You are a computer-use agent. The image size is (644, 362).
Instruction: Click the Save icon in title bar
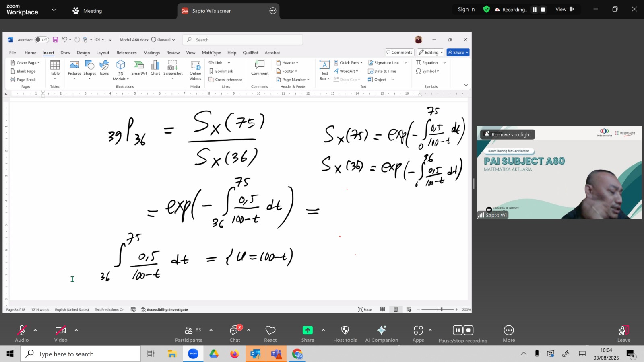56,40
